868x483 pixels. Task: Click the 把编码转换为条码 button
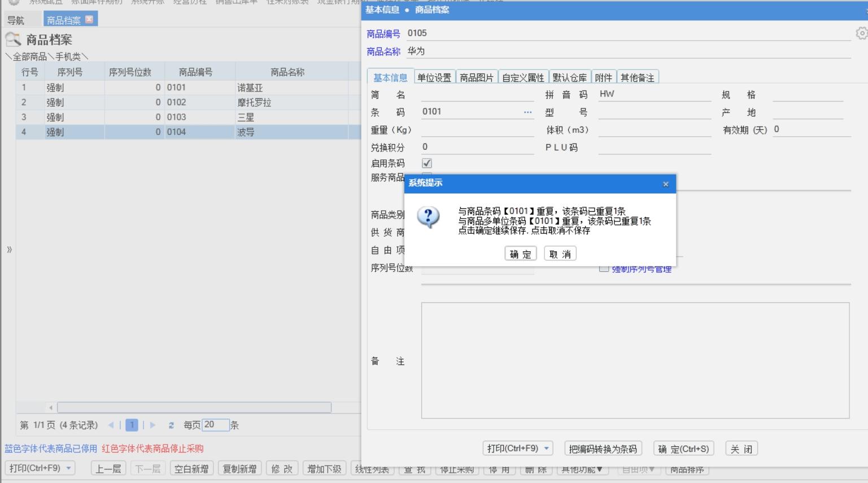(x=603, y=449)
